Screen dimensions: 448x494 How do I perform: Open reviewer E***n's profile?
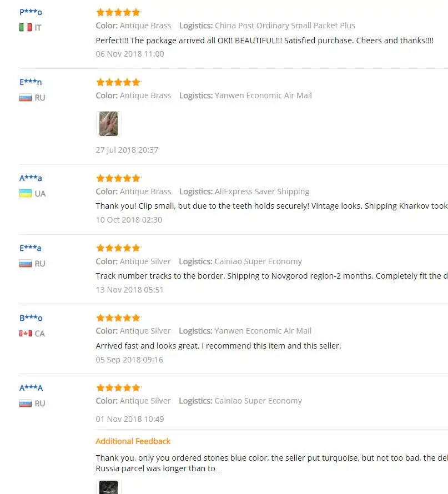(31, 82)
